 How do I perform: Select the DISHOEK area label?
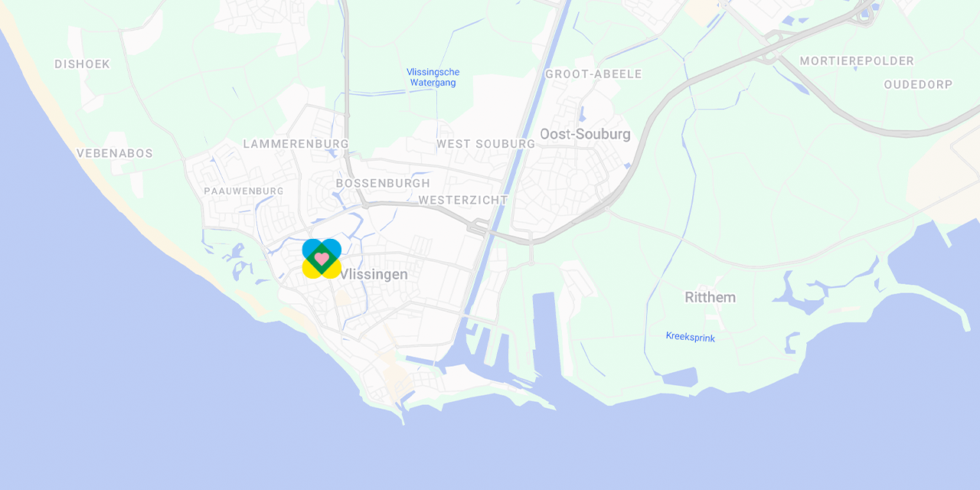coord(82,64)
